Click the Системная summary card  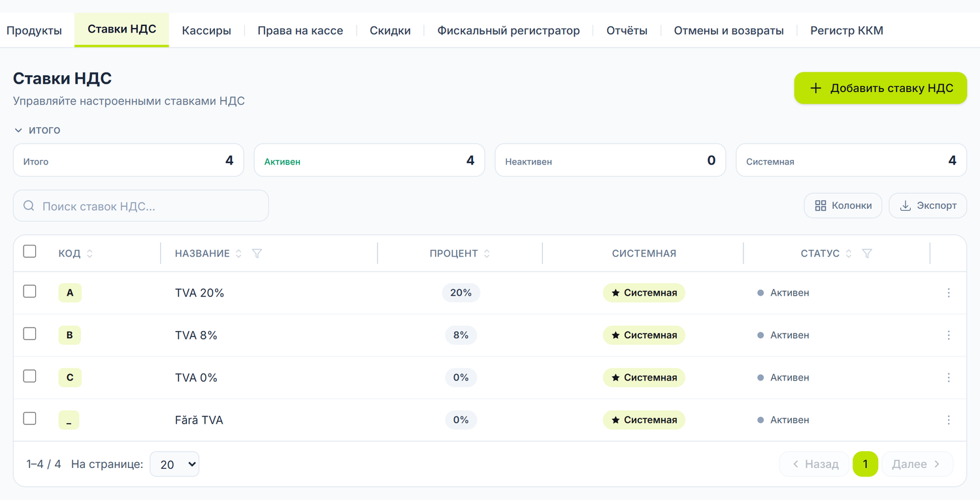851,161
